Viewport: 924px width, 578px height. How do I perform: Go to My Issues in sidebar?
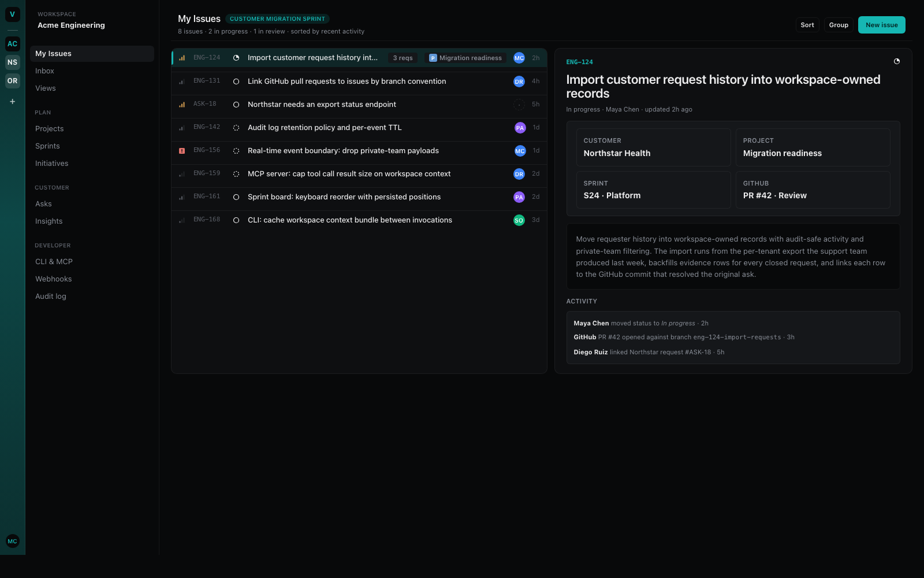pyautogui.click(x=92, y=54)
